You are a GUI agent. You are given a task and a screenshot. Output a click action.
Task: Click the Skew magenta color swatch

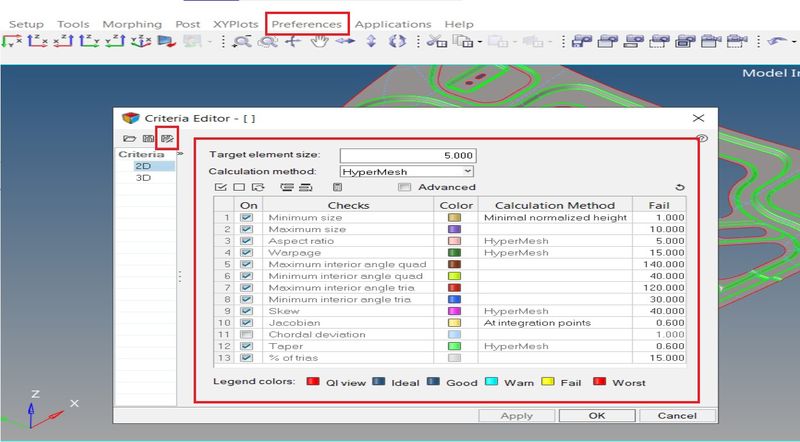click(x=454, y=311)
